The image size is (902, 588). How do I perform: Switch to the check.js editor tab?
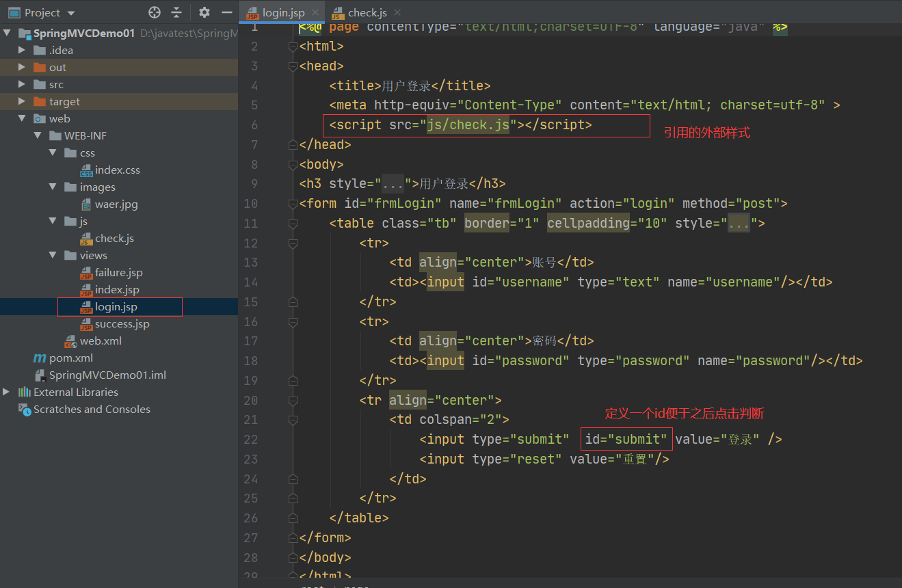368,12
